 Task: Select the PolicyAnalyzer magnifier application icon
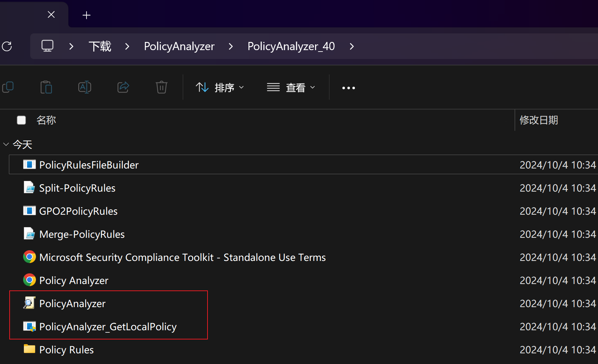click(x=29, y=303)
